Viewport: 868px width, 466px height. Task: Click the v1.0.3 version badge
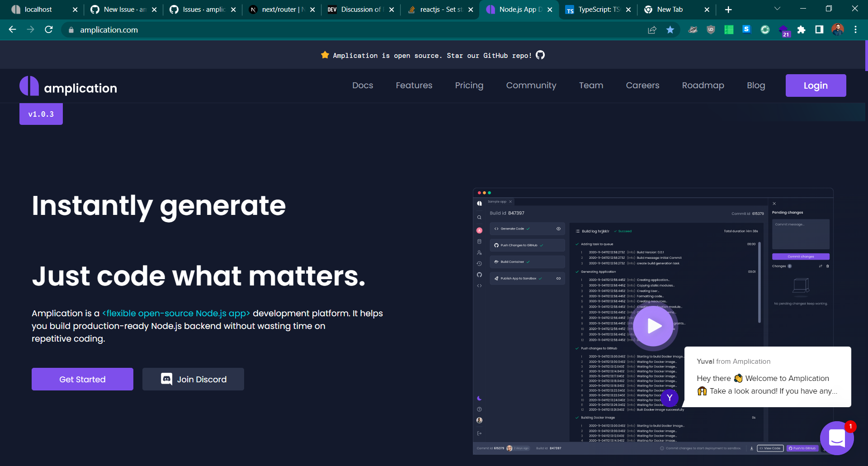[x=41, y=114]
